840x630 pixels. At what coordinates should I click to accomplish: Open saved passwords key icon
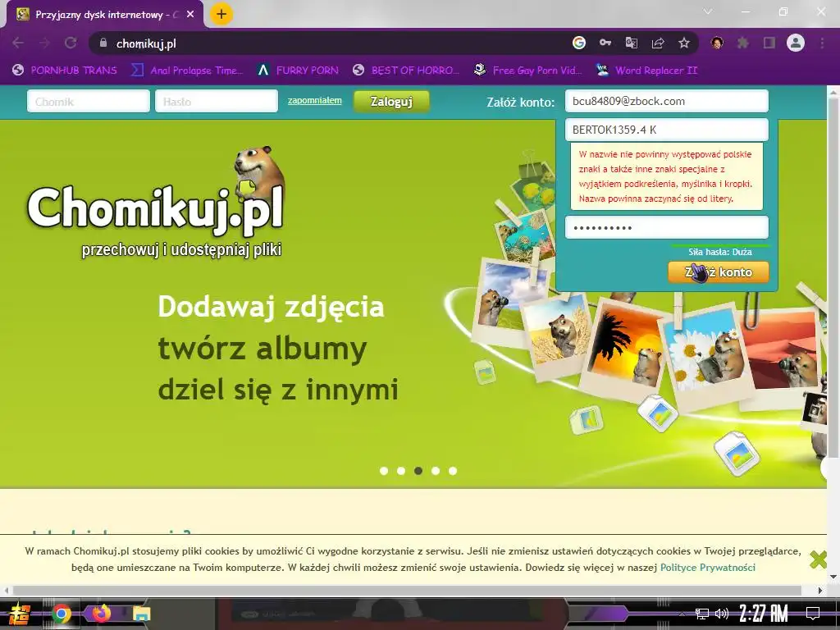tap(605, 43)
